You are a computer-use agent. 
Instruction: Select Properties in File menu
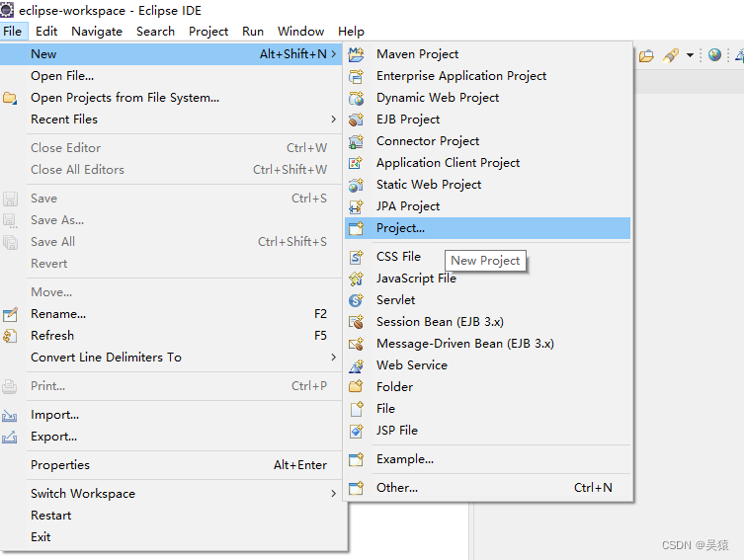pos(171,465)
